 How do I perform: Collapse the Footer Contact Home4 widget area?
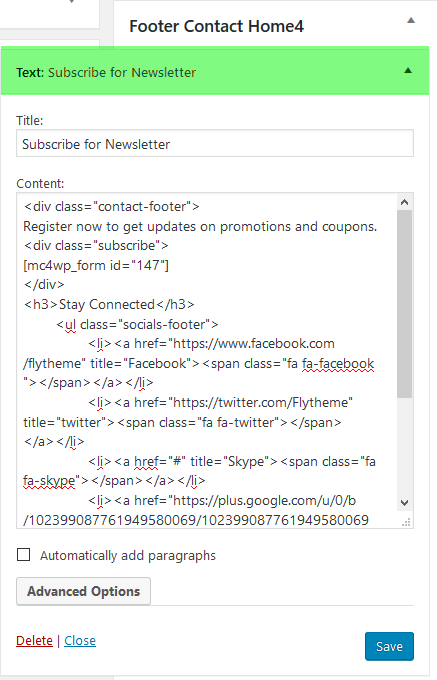coord(411,20)
